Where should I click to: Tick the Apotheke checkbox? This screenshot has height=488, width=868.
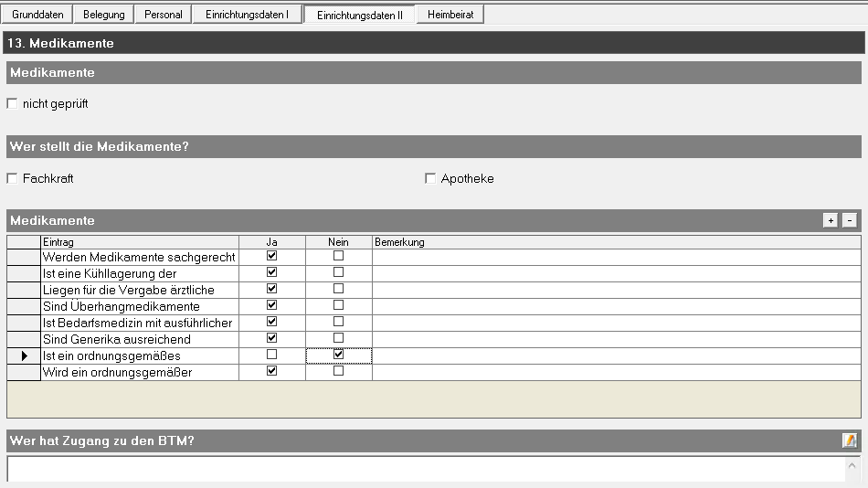[430, 179]
